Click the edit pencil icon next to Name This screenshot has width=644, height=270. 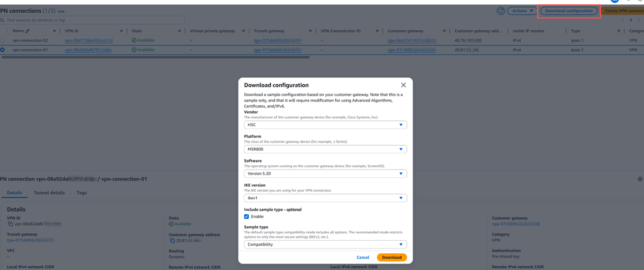(x=28, y=31)
